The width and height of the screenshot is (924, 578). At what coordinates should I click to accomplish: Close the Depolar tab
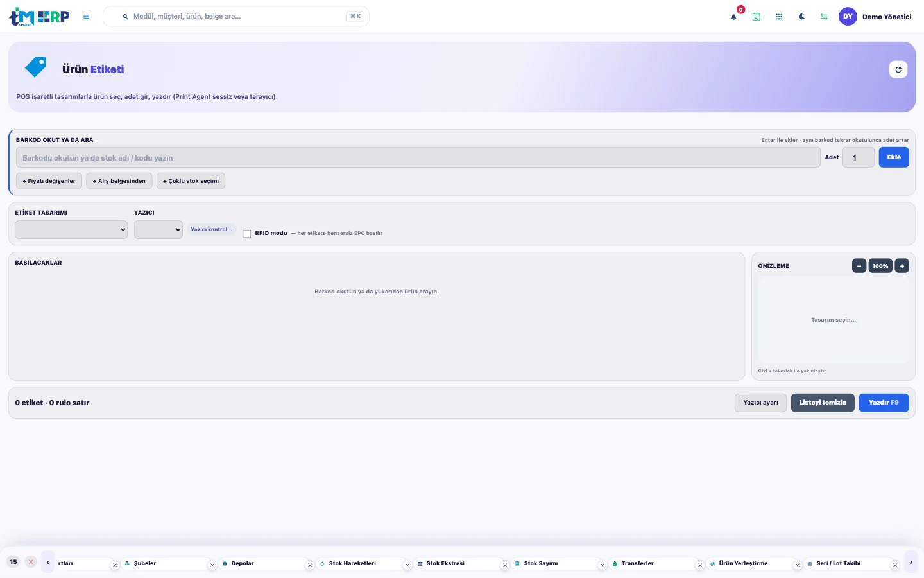[310, 566]
